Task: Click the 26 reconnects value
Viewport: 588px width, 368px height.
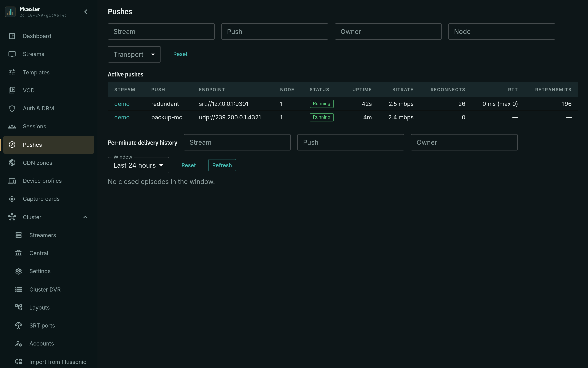Action: pos(462,104)
